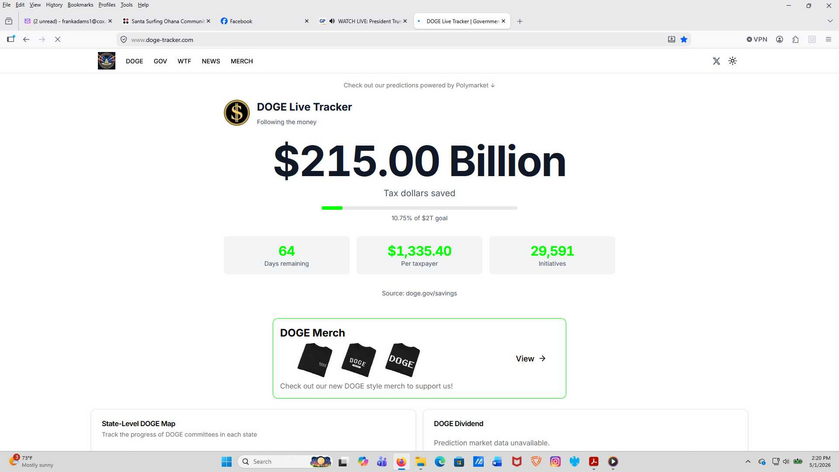Viewport: 839px width, 472px height.
Task: Expand the list all tabs chevron
Action: point(830,21)
